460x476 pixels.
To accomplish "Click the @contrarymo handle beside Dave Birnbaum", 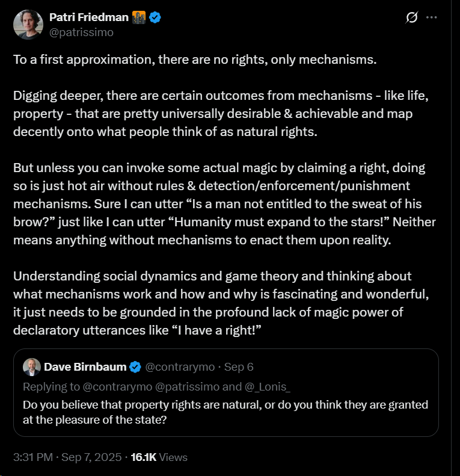I will [x=179, y=366].
